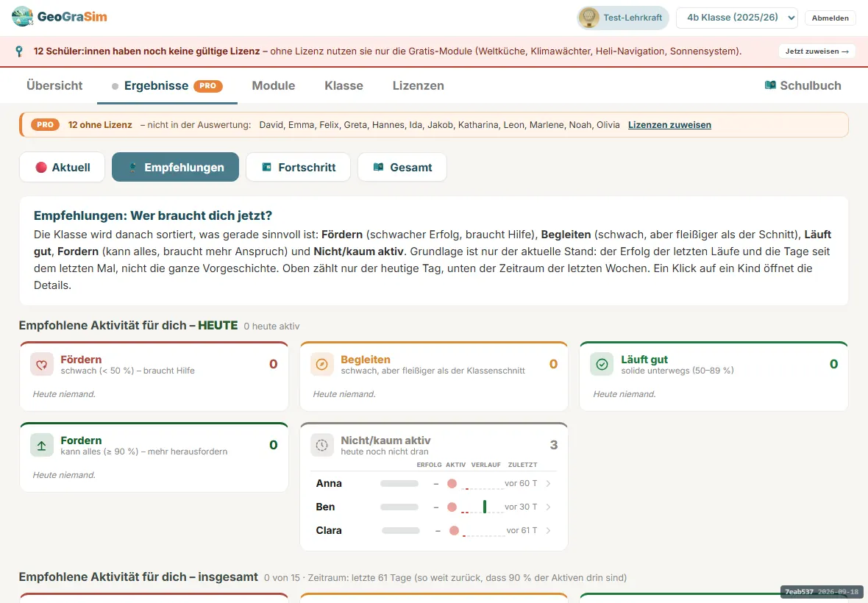
Task: Click the '0 heute aktiv' count text
Action: pos(272,327)
